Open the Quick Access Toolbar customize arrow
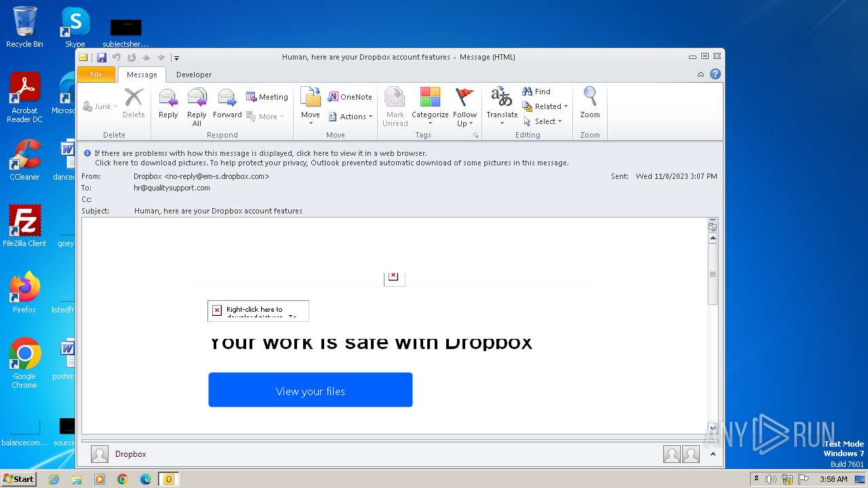The width and height of the screenshot is (868, 488). pos(176,58)
